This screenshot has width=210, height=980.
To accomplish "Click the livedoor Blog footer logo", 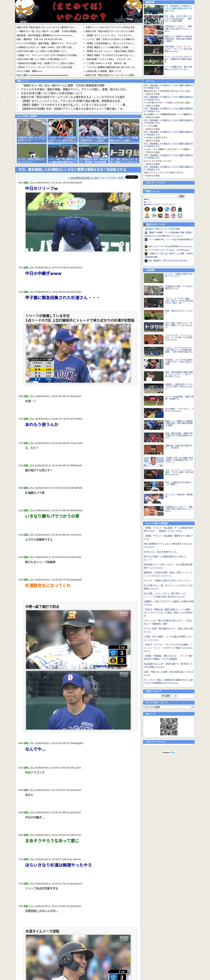I will 168,752.
